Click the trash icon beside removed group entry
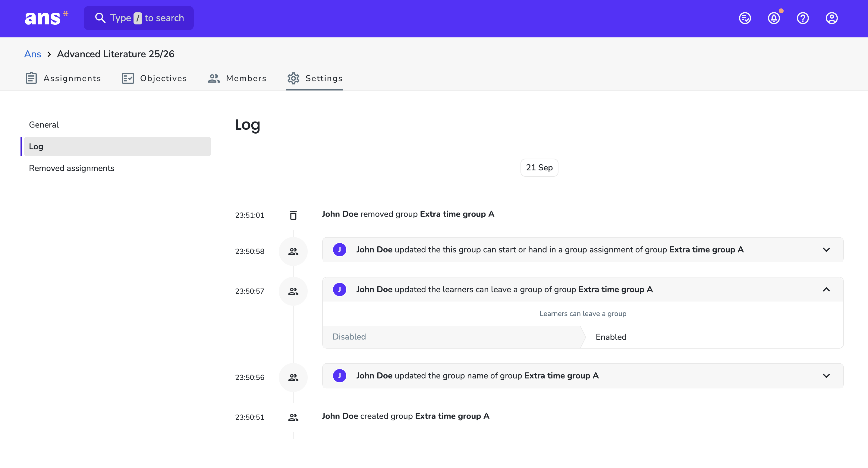This screenshot has height=468, width=868. [293, 215]
